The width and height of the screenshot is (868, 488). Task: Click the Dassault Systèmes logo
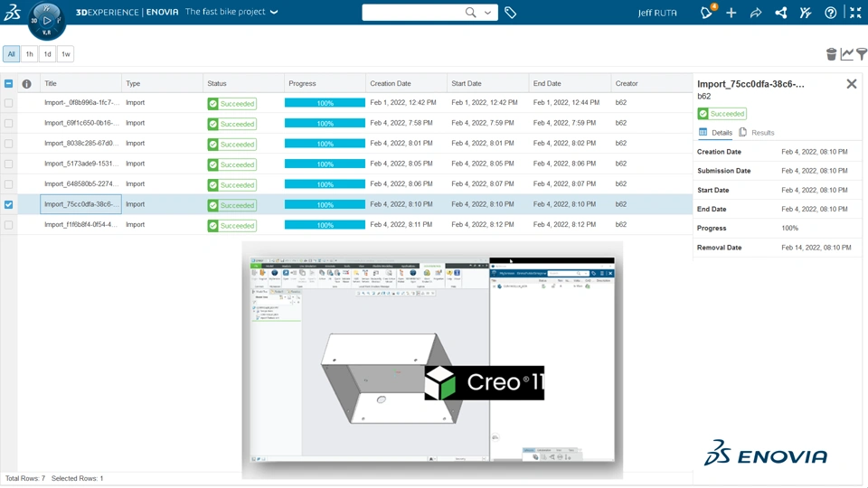click(x=12, y=12)
